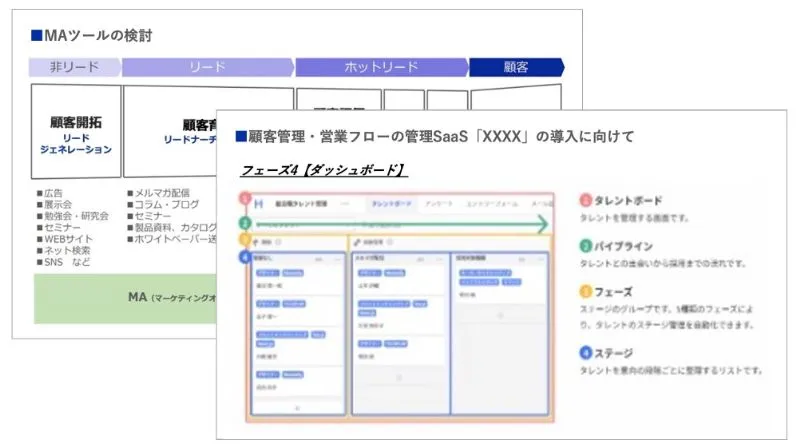Viewport: 800px width, 448px height.
Task: Click セミナー below コラム・ブログ
Action: [149, 216]
